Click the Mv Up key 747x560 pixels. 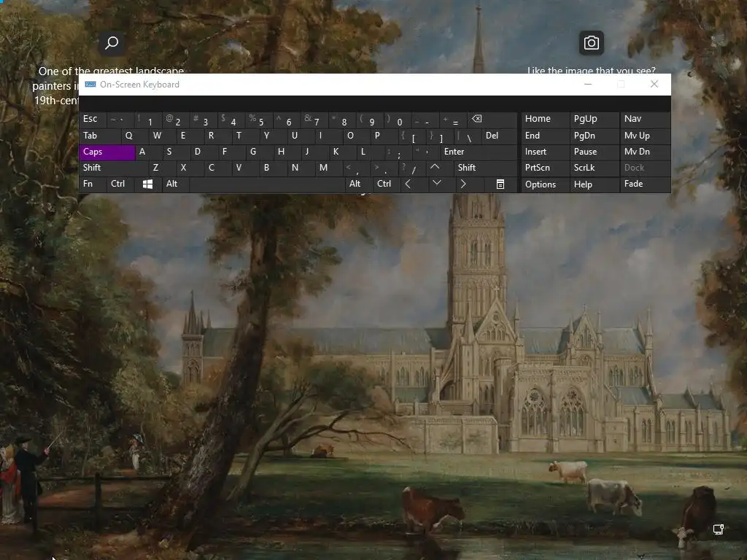(x=645, y=136)
